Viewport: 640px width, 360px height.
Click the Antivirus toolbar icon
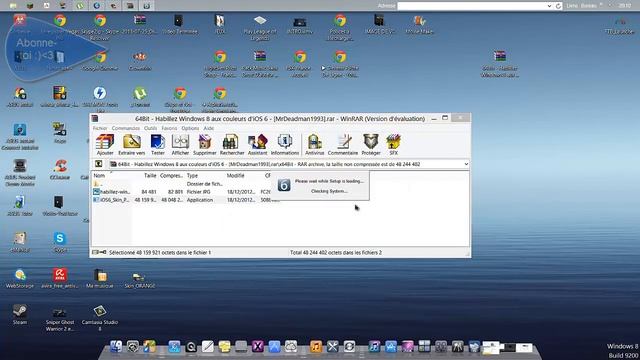pyautogui.click(x=314, y=145)
